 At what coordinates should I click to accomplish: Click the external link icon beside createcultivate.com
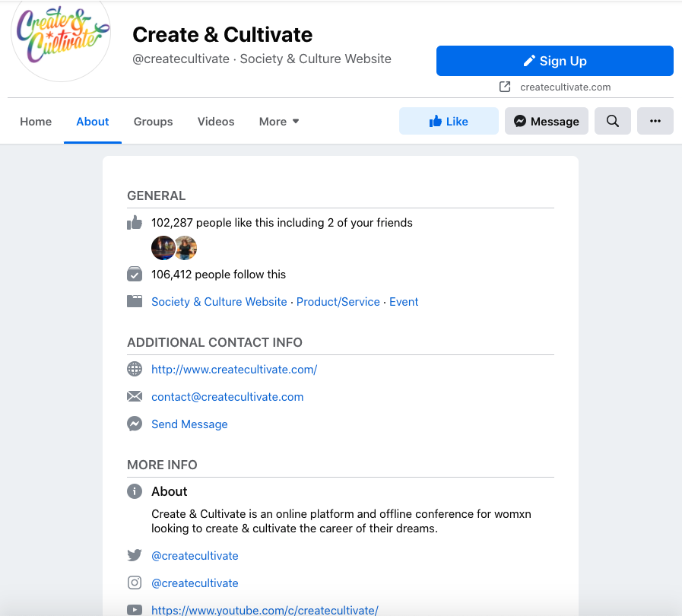(505, 87)
